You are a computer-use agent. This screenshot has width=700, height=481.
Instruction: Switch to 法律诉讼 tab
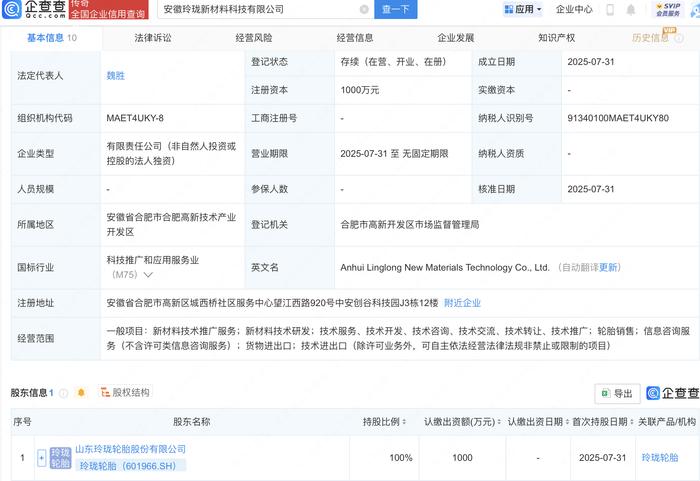click(x=153, y=38)
